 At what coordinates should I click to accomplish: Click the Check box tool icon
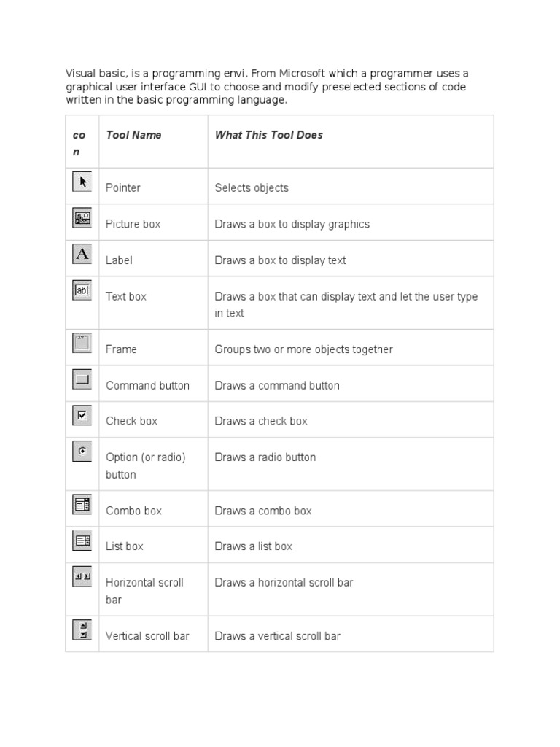[82, 415]
